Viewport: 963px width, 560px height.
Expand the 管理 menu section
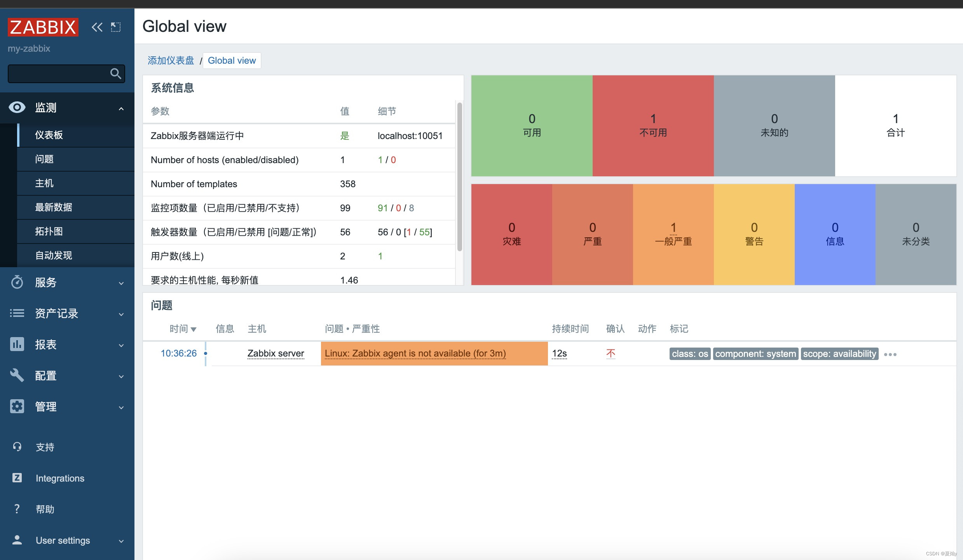tap(121, 407)
